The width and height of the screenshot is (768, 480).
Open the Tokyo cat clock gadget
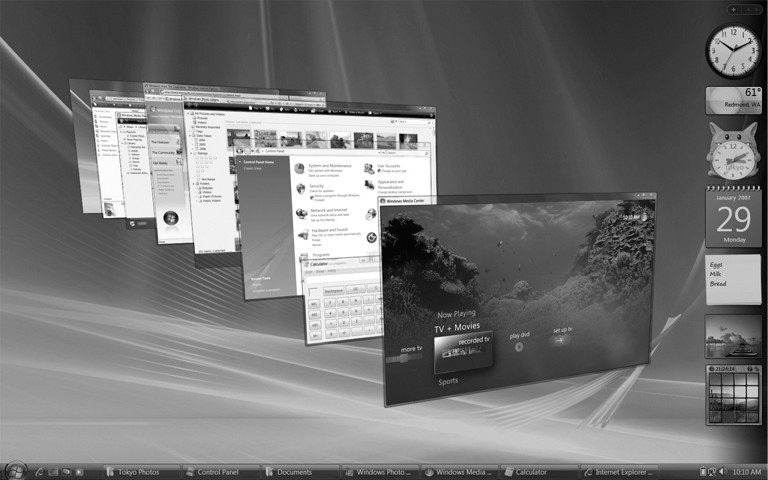[732, 151]
